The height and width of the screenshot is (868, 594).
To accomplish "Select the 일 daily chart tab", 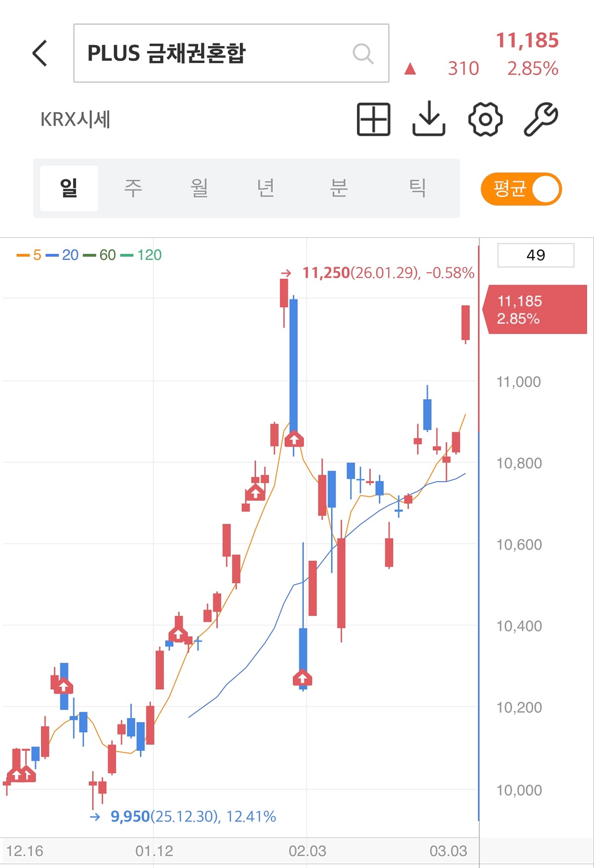I will 69,188.
